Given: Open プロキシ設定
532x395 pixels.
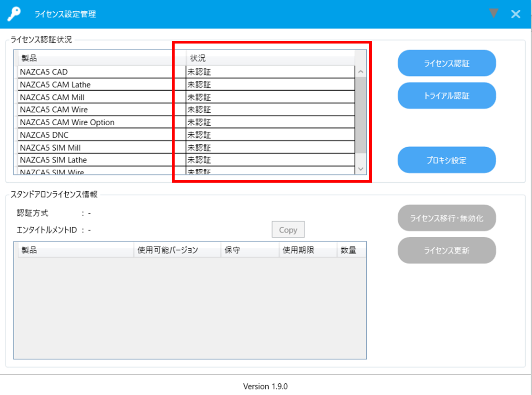Looking at the screenshot, I should coord(447,160).
